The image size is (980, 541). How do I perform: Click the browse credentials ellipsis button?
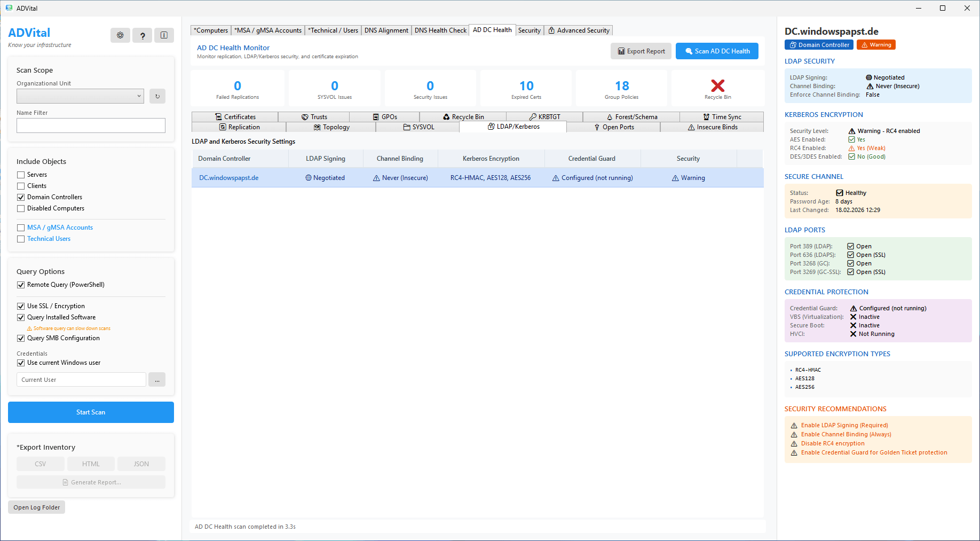[157, 380]
